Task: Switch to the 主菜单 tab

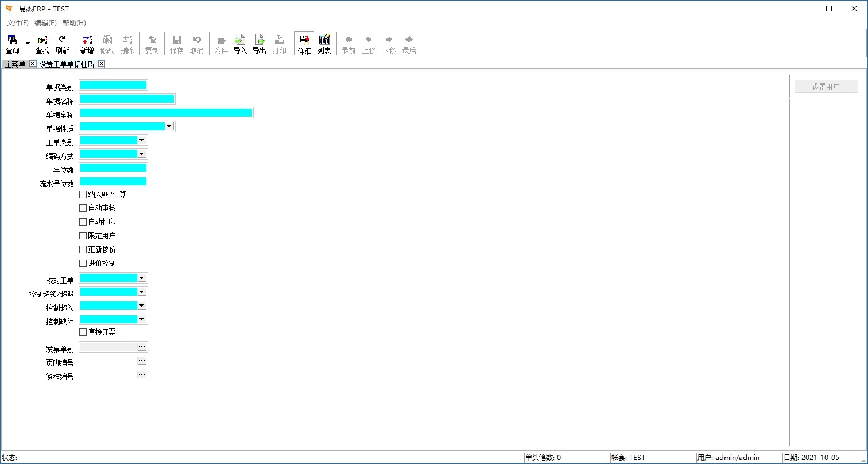Action: (15, 64)
